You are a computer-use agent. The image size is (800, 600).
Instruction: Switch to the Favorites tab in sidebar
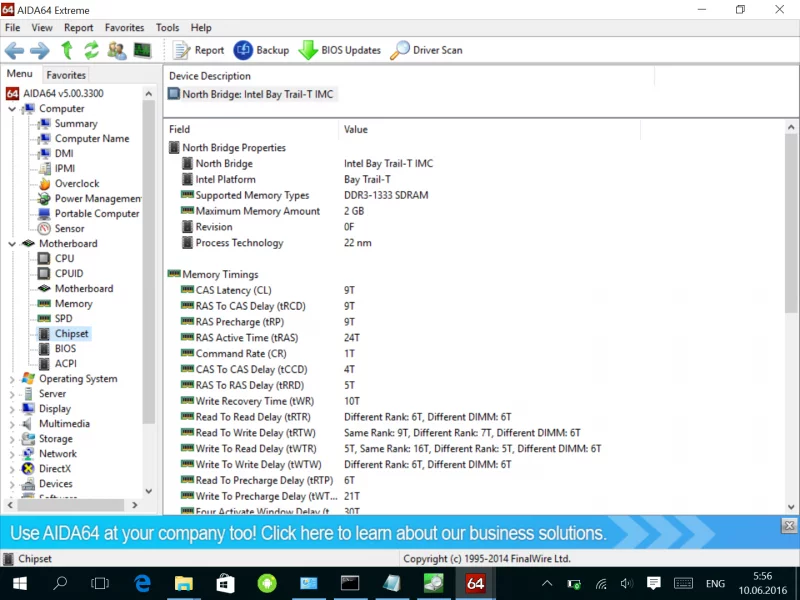66,75
